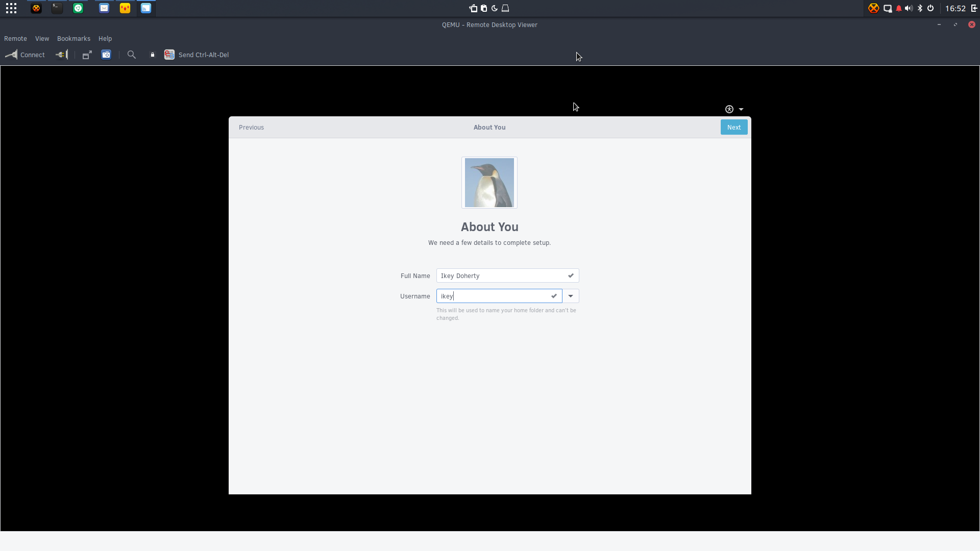Toggle fullscreen view icon

(87, 55)
